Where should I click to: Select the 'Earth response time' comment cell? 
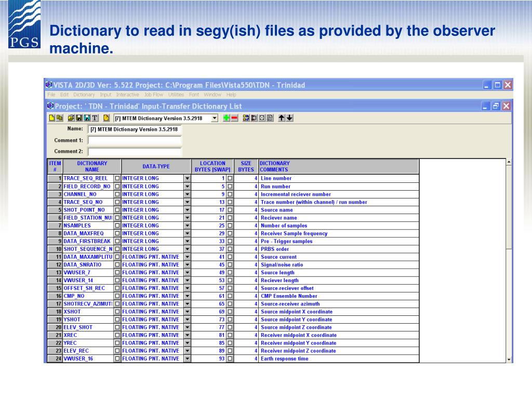point(339,358)
